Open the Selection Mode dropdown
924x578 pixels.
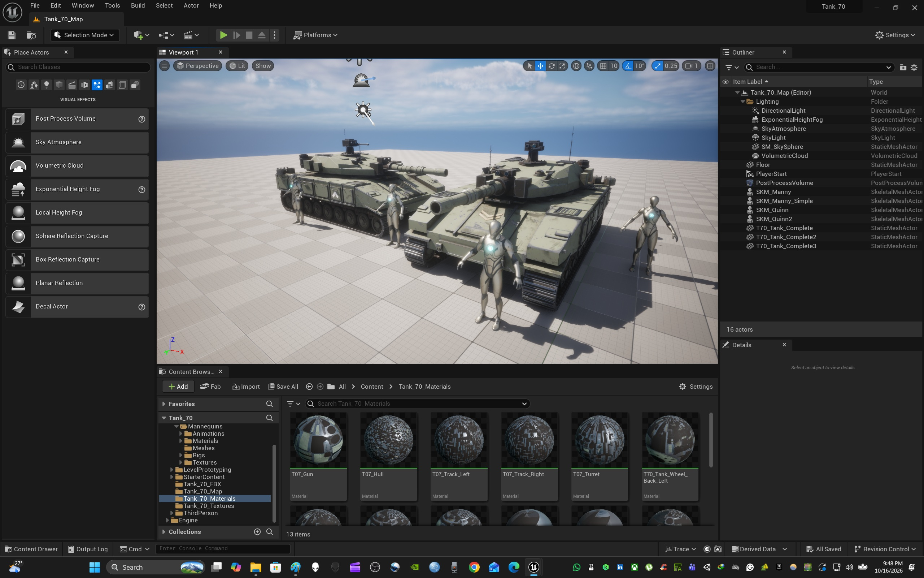pos(85,35)
